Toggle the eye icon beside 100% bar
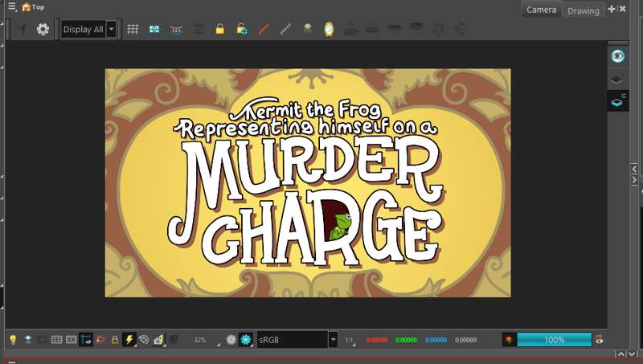This screenshot has height=364, width=643. click(599, 340)
